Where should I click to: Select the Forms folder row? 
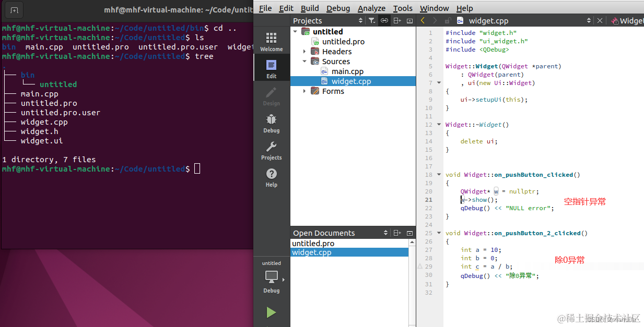(353, 91)
